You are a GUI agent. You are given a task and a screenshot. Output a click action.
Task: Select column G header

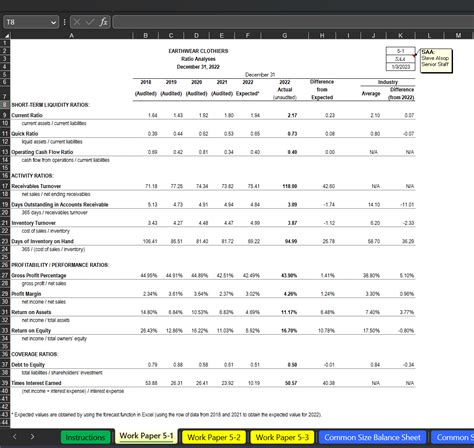285,35
